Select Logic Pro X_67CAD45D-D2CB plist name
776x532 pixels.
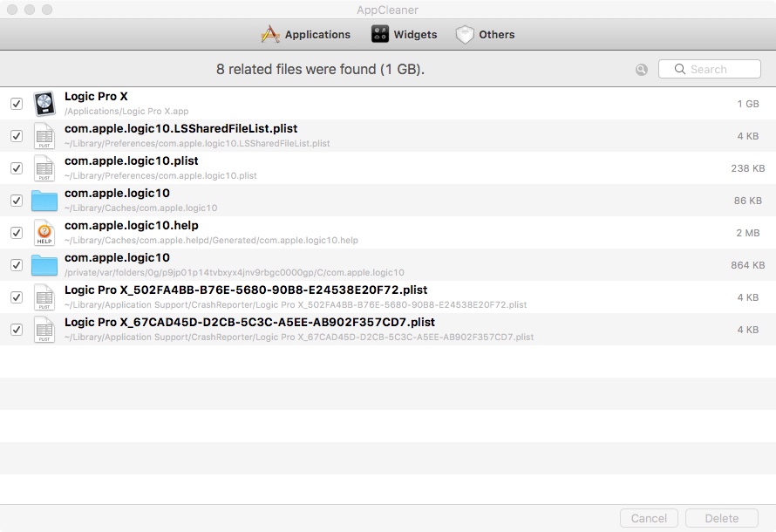(249, 322)
